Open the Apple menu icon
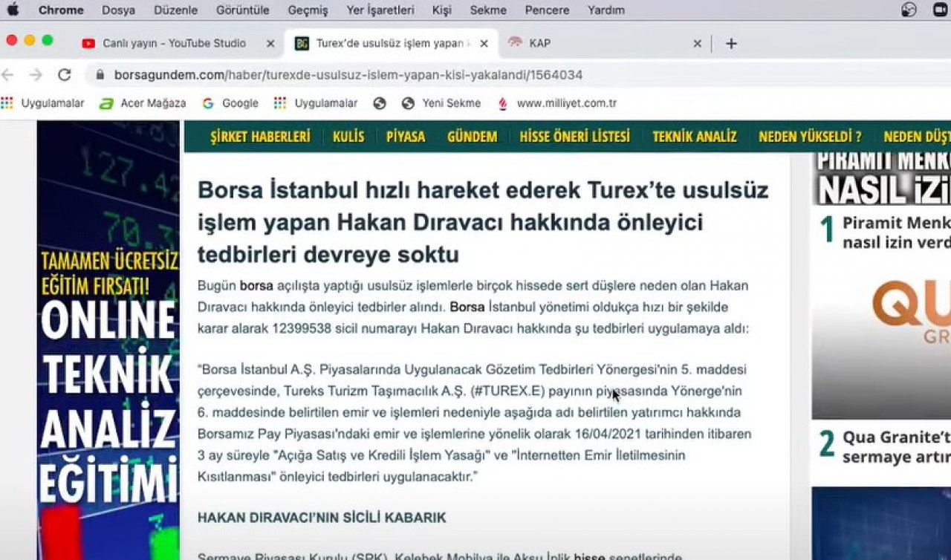This screenshot has width=951, height=560. [13, 10]
